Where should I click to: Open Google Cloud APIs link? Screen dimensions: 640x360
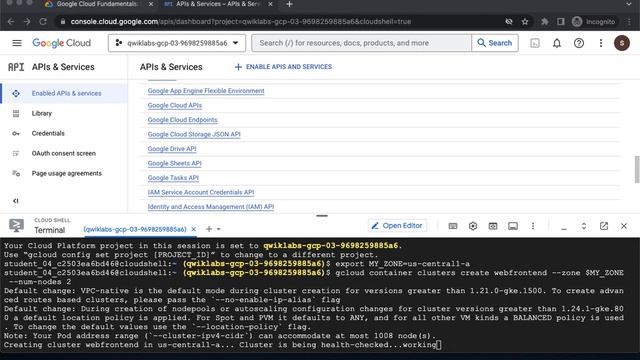tap(175, 105)
